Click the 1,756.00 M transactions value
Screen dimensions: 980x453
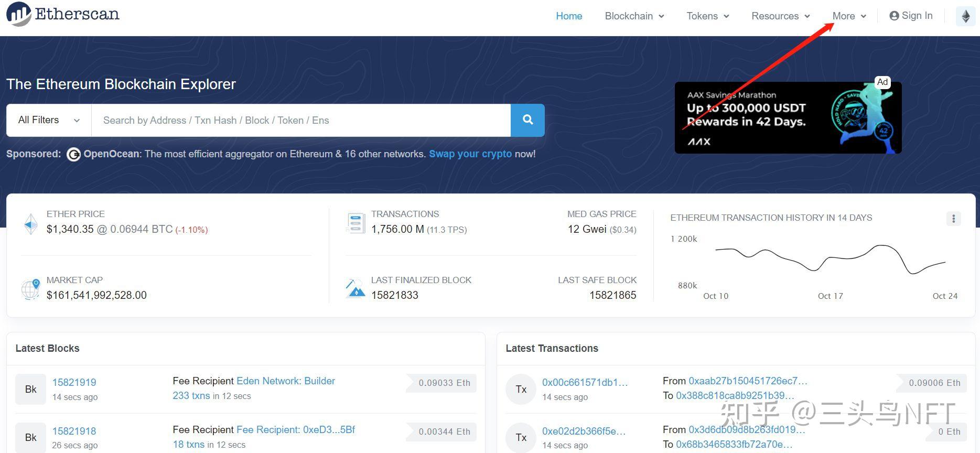(397, 230)
